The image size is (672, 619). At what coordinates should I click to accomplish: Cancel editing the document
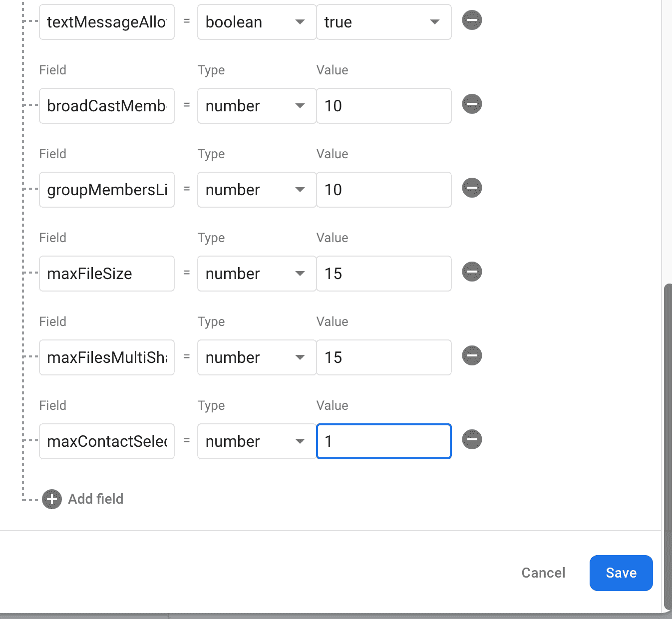tap(543, 573)
